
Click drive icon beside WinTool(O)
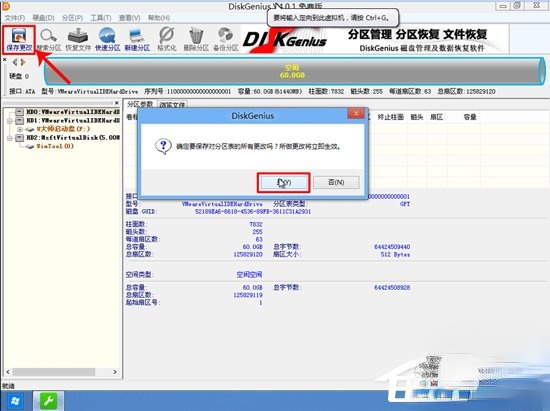[x=30, y=146]
